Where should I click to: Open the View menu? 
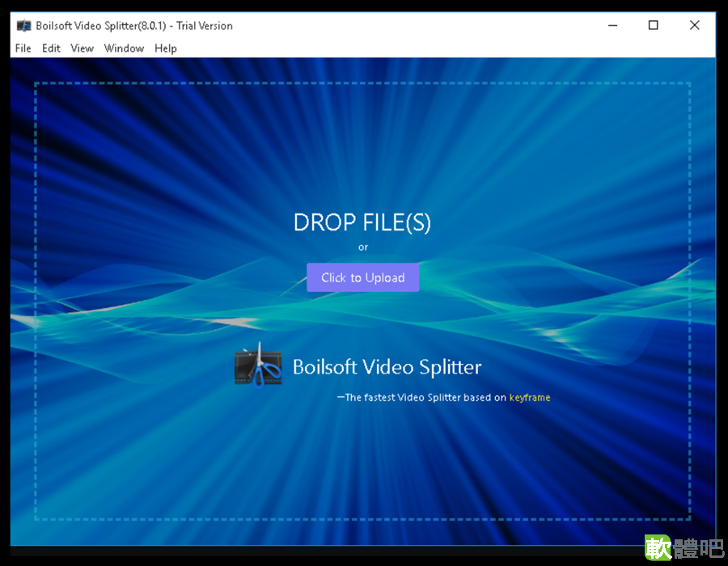click(83, 49)
